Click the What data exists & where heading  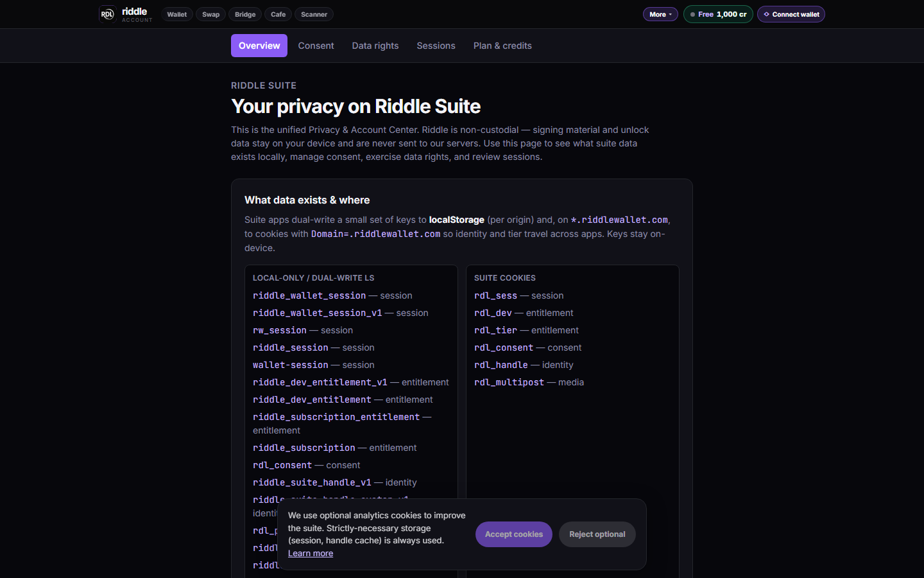[x=307, y=200]
